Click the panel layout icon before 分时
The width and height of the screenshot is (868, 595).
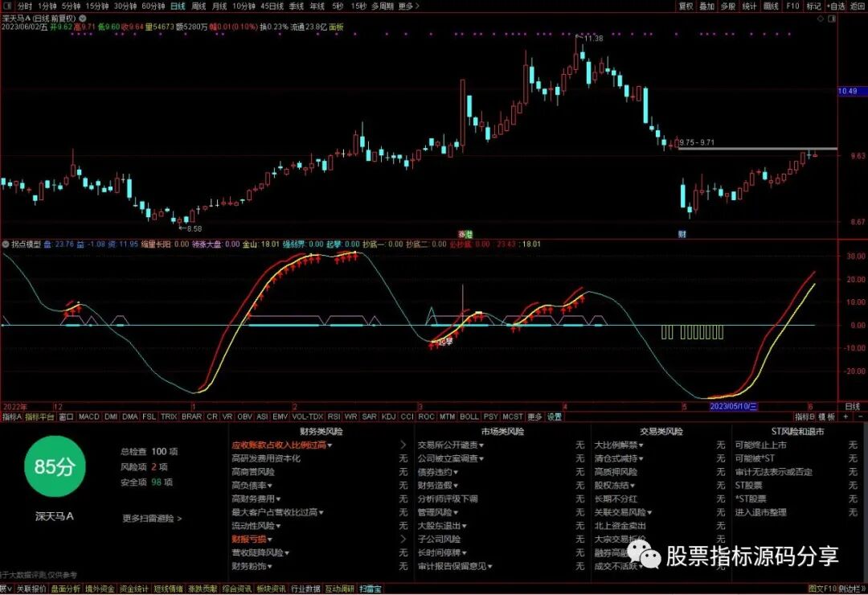[x=7, y=6]
